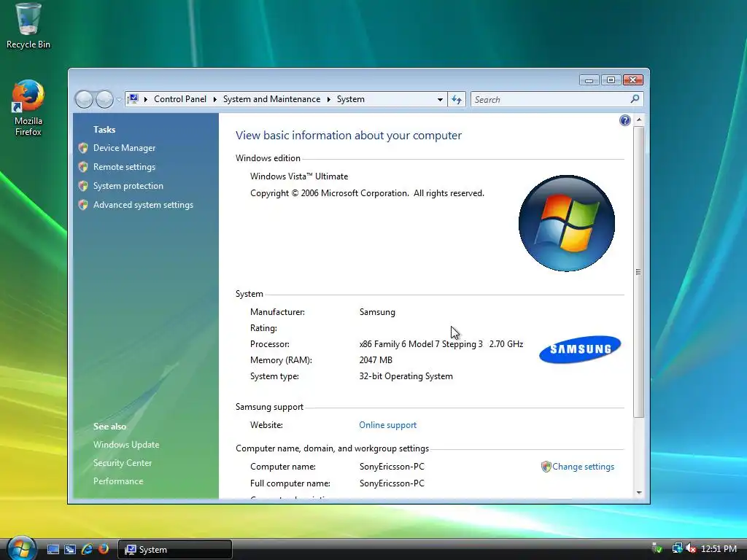747x560 pixels.
Task: Click shield icon beside Advanced system settings
Action: 83,205
